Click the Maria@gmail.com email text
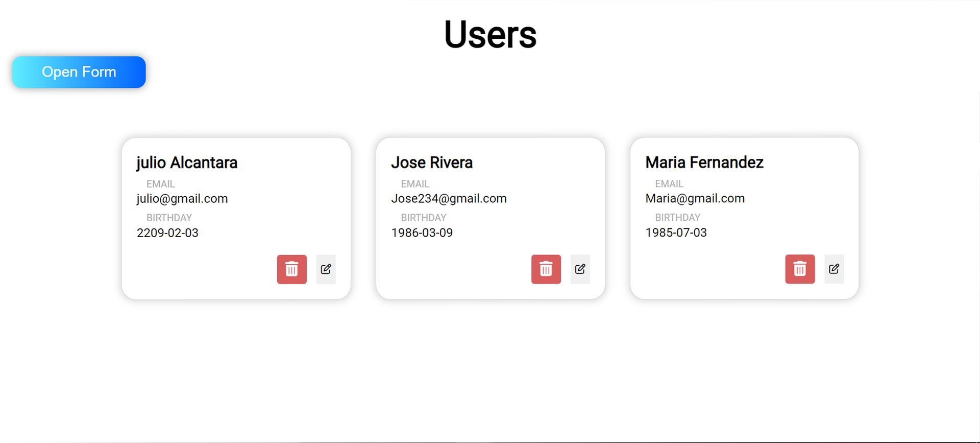Viewport: 980px width, 443px height. click(x=695, y=199)
